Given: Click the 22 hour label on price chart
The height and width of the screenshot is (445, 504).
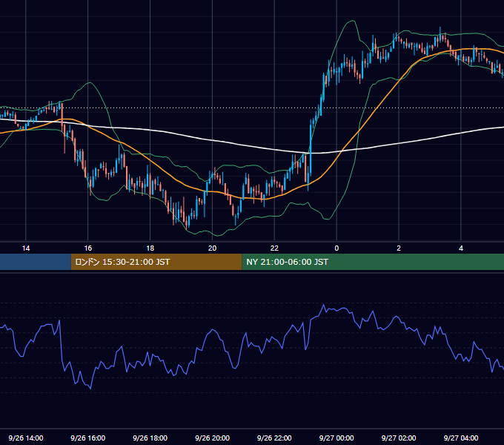Looking at the screenshot, I should coord(274,248).
